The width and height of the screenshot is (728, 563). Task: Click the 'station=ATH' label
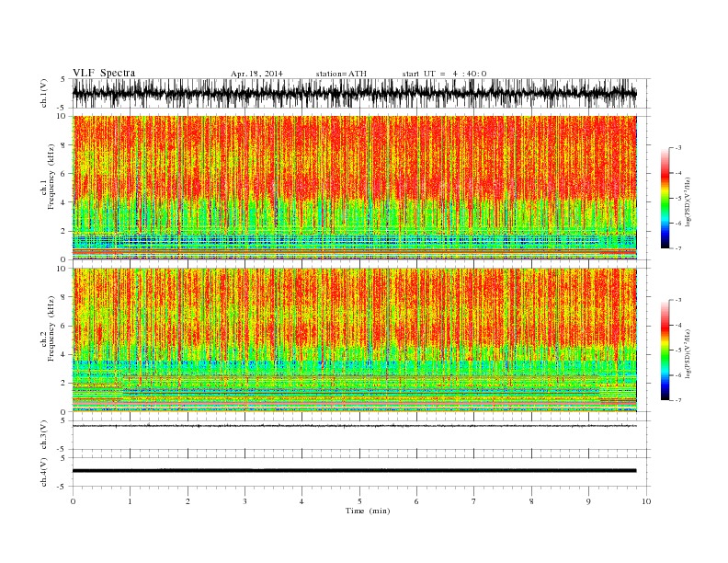click(341, 74)
